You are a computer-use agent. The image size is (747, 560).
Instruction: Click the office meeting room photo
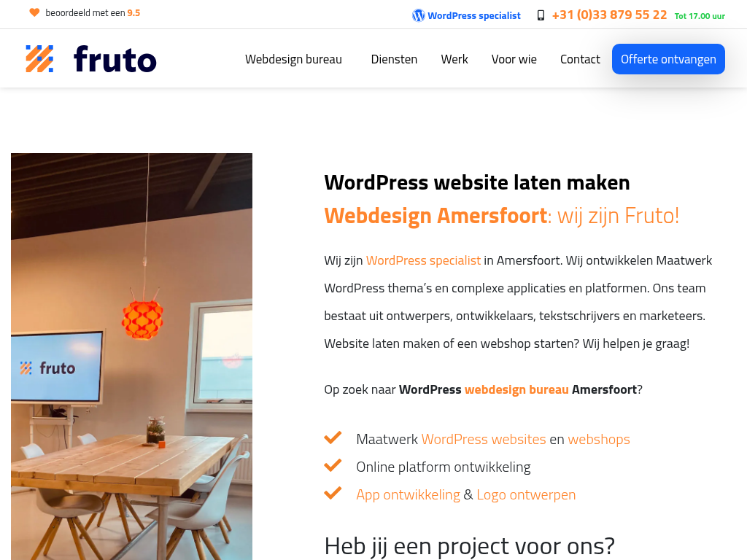tap(131, 357)
